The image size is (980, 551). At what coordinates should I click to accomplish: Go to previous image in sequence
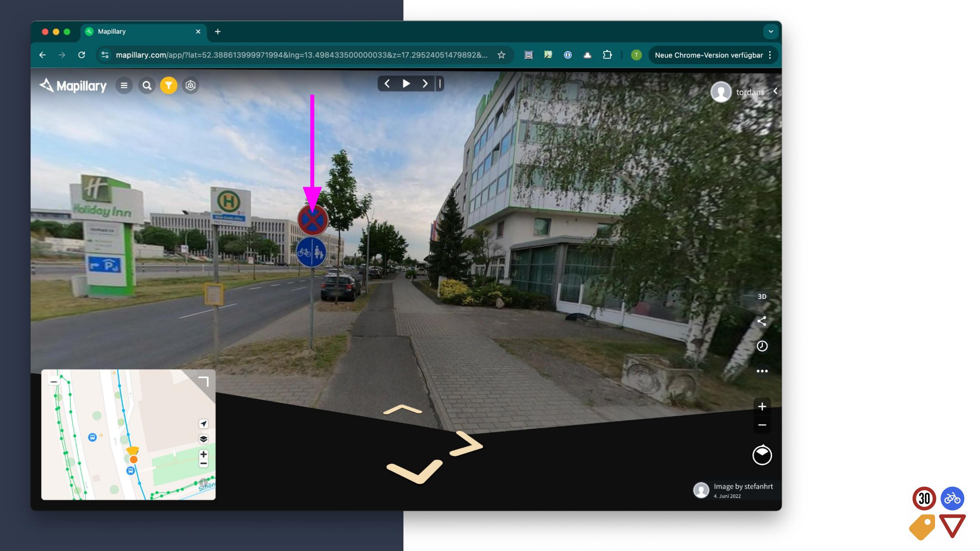pyautogui.click(x=387, y=84)
